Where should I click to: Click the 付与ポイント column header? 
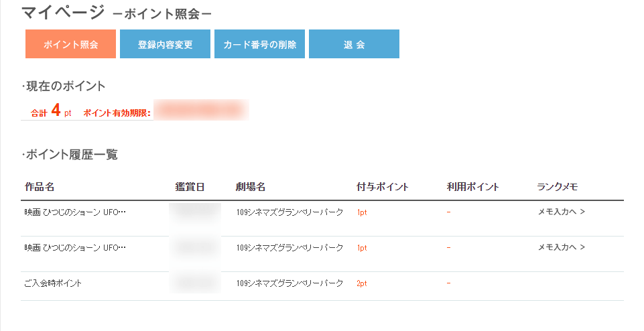tap(383, 187)
